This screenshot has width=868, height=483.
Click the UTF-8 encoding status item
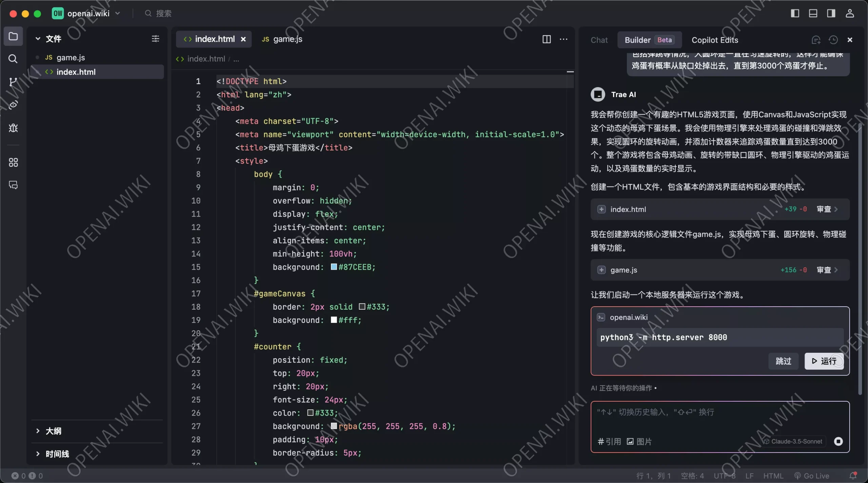(725, 476)
